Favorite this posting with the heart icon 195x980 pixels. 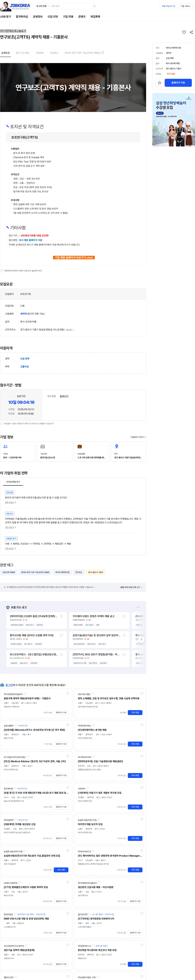pyautogui.click(x=184, y=32)
